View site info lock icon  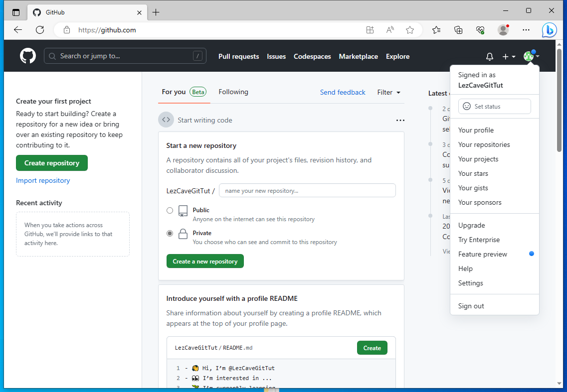coord(67,30)
